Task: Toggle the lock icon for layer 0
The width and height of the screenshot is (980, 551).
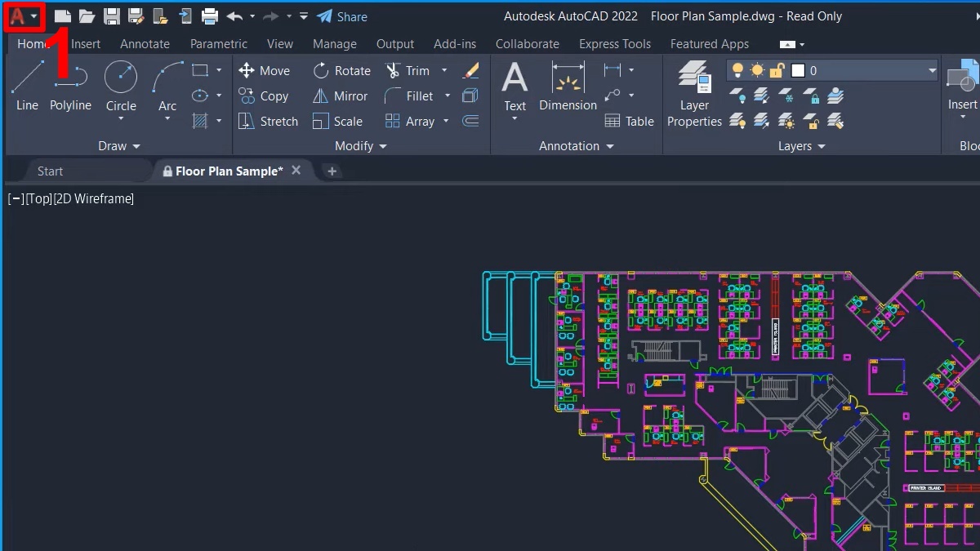Action: 777,71
